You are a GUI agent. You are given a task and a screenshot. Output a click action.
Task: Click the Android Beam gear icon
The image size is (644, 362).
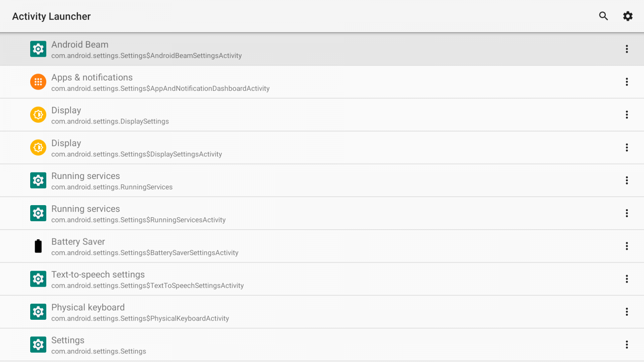[x=38, y=49]
